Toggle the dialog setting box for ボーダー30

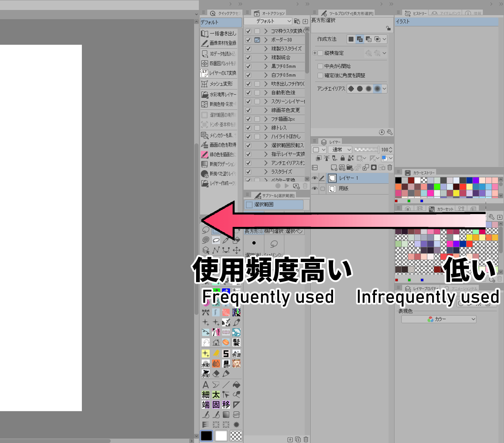click(x=257, y=40)
